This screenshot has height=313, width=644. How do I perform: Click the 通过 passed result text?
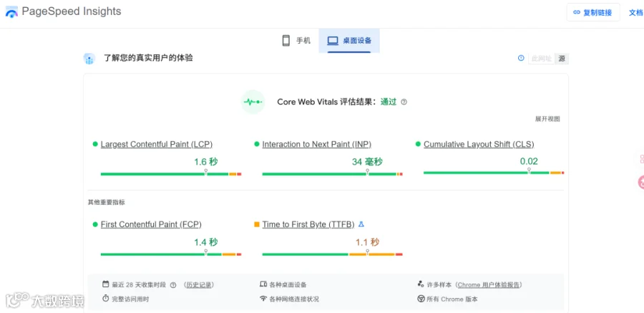pos(388,102)
